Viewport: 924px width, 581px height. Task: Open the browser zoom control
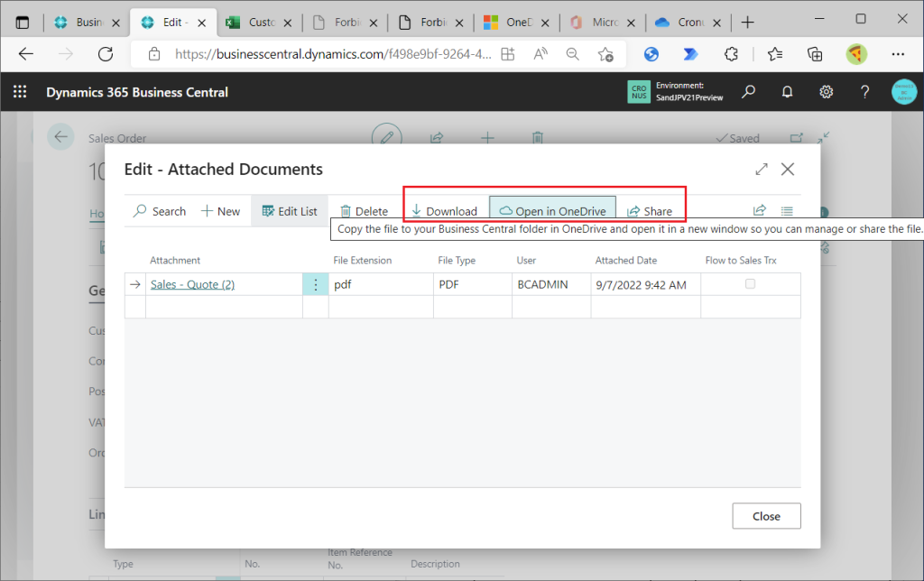[x=572, y=54]
